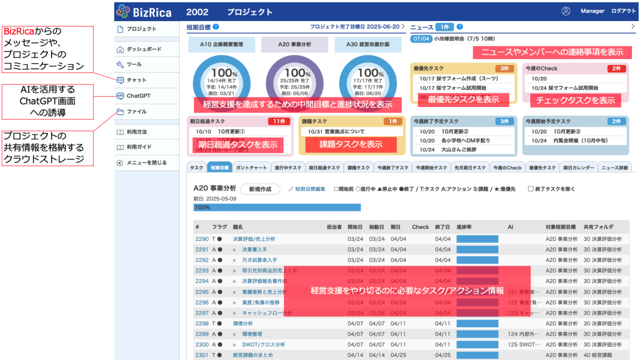Select the ツール wrench icon

click(120, 64)
